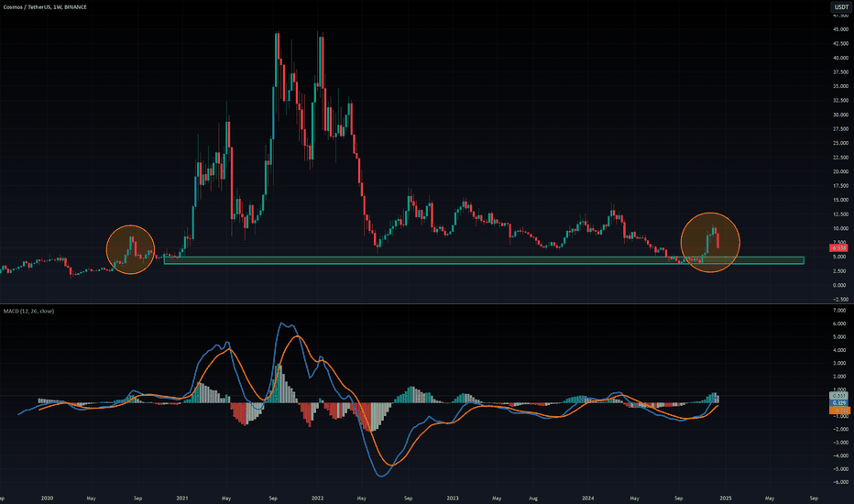
Task: Click the gray MACD histogram value label
Action: pyautogui.click(x=838, y=396)
